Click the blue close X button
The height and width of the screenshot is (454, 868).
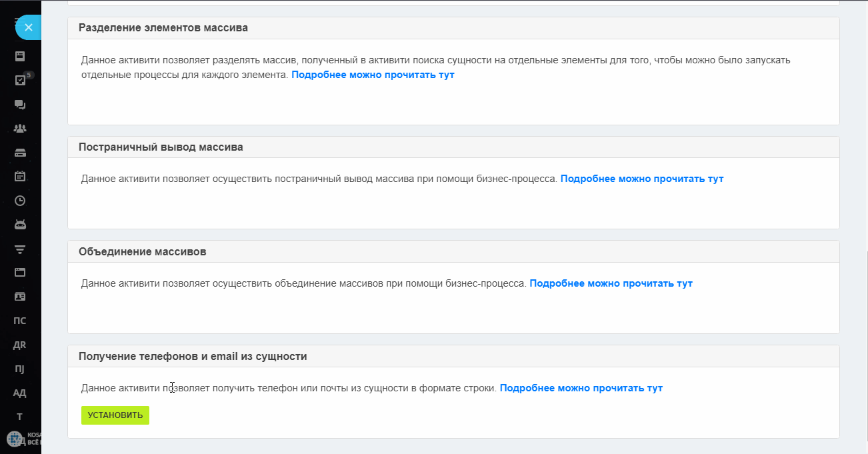click(x=28, y=27)
